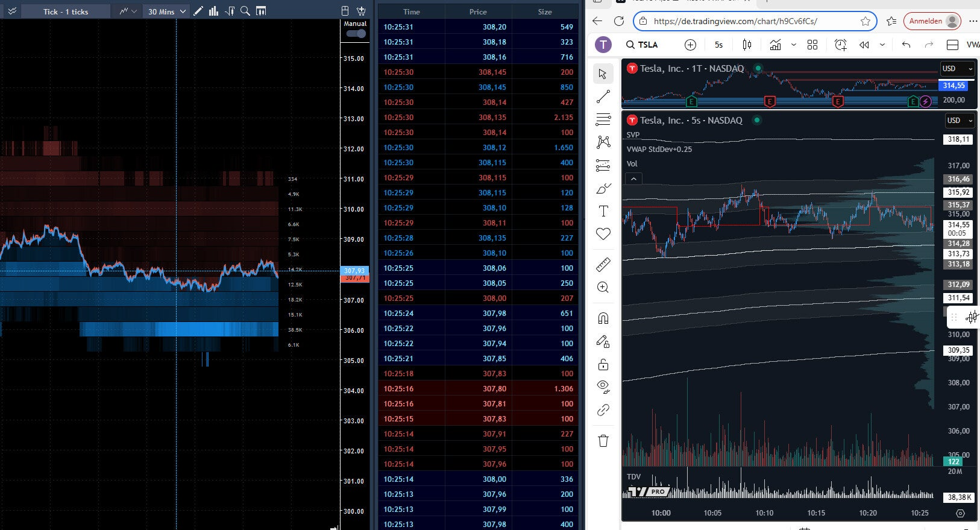Select the SVP indicator label
The image size is (980, 530).
tap(633, 135)
